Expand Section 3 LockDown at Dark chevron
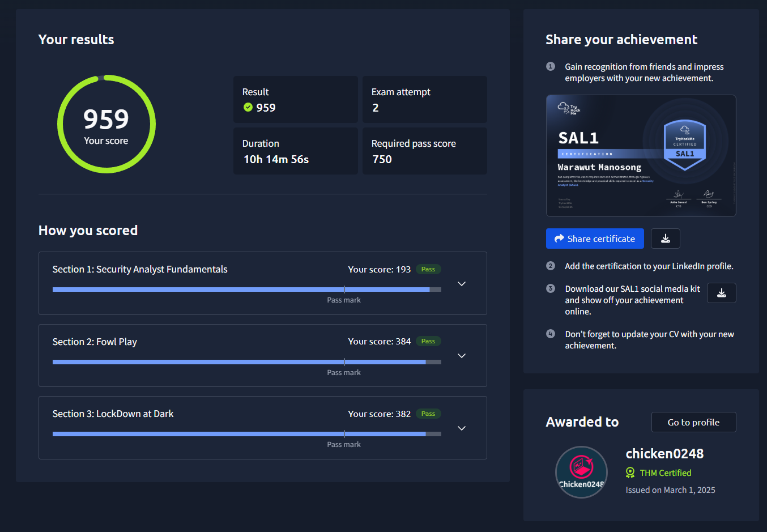The height and width of the screenshot is (532, 767). [462, 428]
